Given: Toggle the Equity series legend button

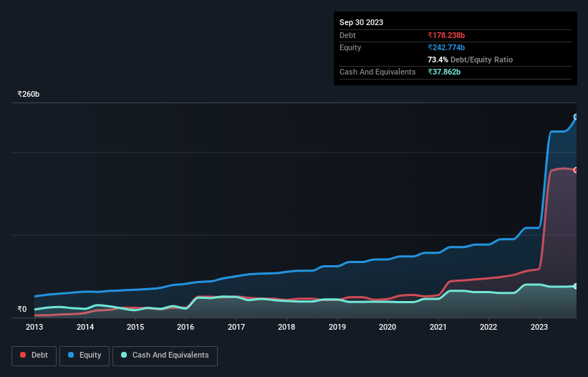Looking at the screenshot, I should tap(85, 355).
